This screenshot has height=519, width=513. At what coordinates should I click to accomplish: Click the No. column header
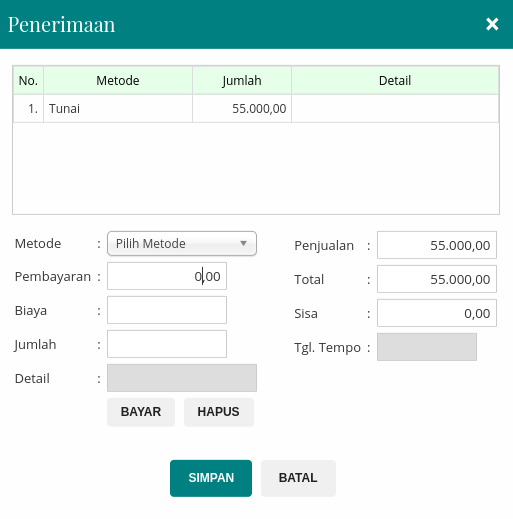tap(28, 81)
